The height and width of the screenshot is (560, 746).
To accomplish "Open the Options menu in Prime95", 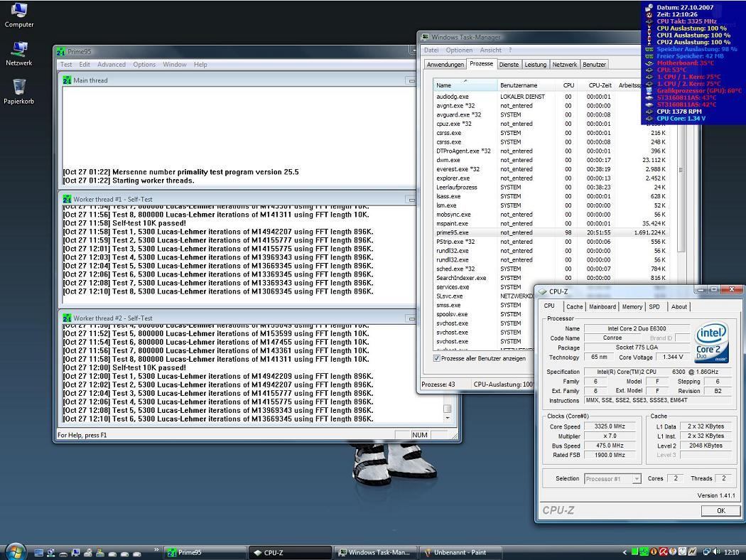I will tap(144, 64).
